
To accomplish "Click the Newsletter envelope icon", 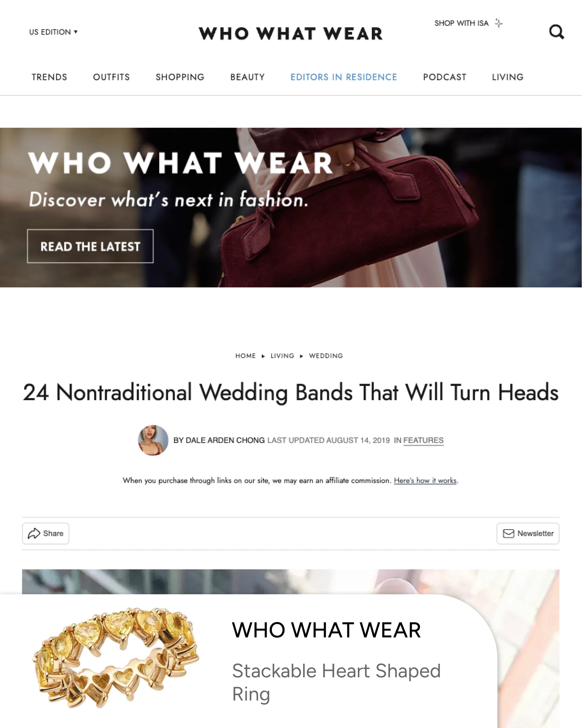I will [x=508, y=534].
